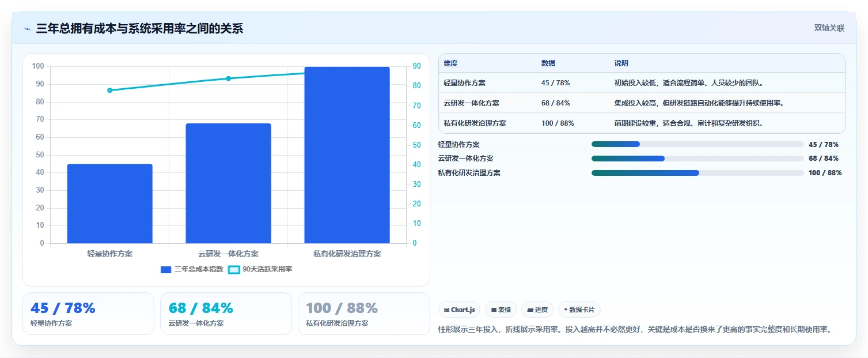Click 云研发一体化方案 label beside progress bar

(465, 159)
